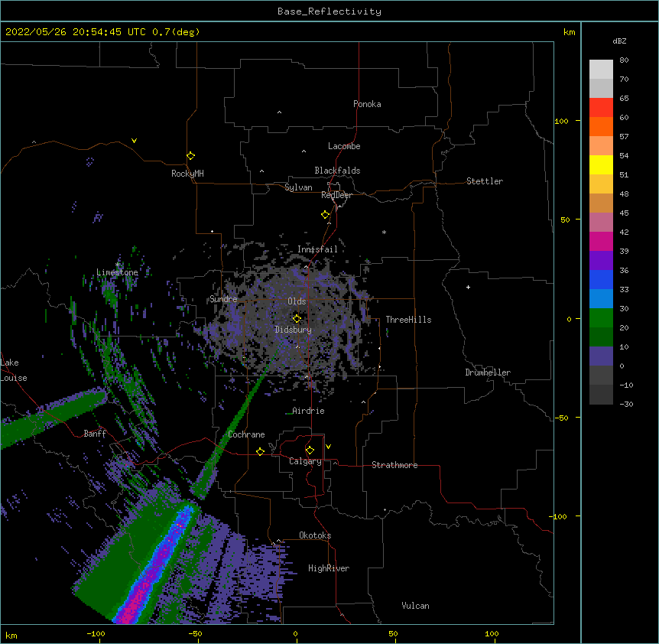
Task: Pick the indigo 0-10 dBZ legend swatch
Action: click(601, 356)
